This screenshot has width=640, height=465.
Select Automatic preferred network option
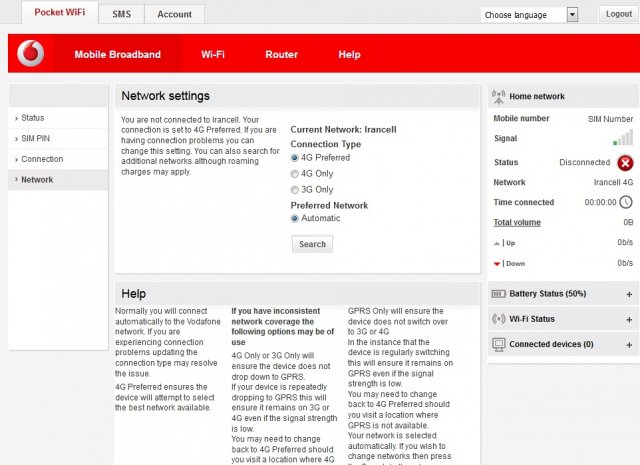click(x=295, y=218)
